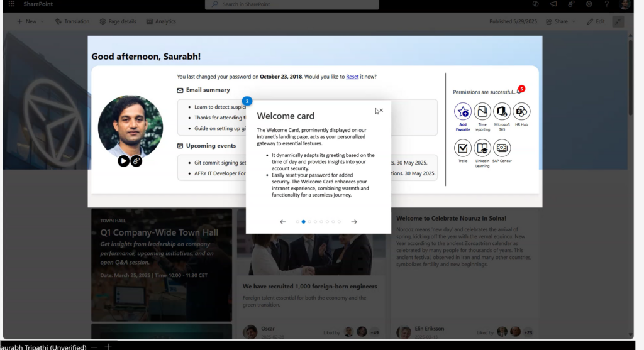The width and height of the screenshot is (644, 350).
Task: Click the Share button
Action: coord(557,21)
